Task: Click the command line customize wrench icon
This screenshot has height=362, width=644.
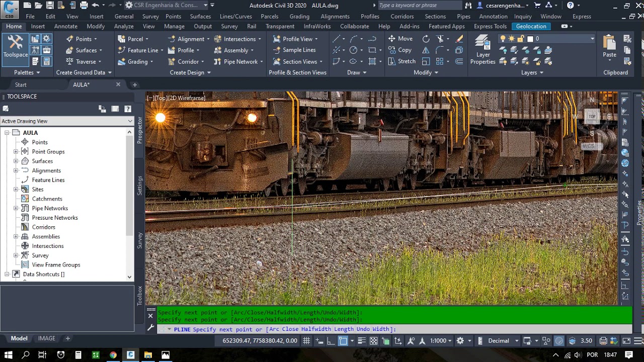Action: pos(150,328)
